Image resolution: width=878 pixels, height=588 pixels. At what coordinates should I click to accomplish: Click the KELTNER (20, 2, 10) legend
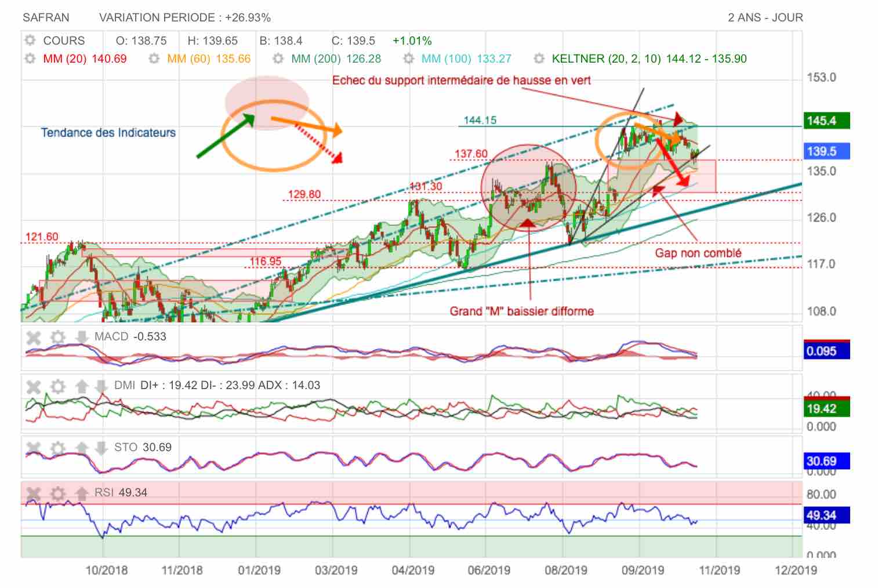click(650, 59)
